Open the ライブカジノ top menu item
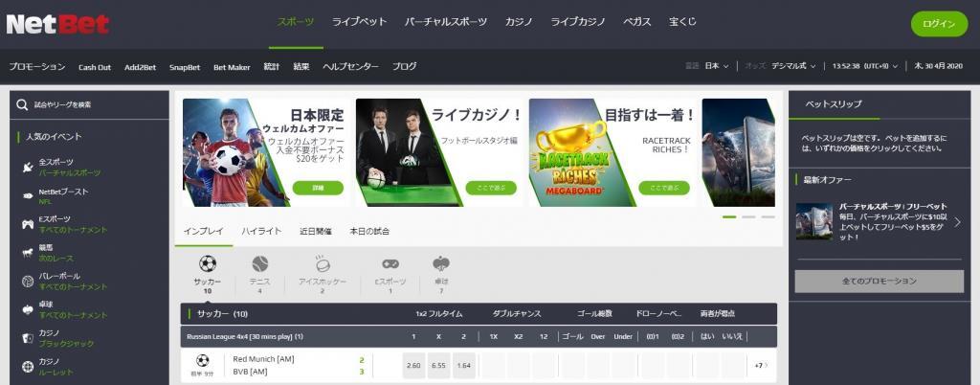This screenshot has height=385, width=980. point(577,22)
